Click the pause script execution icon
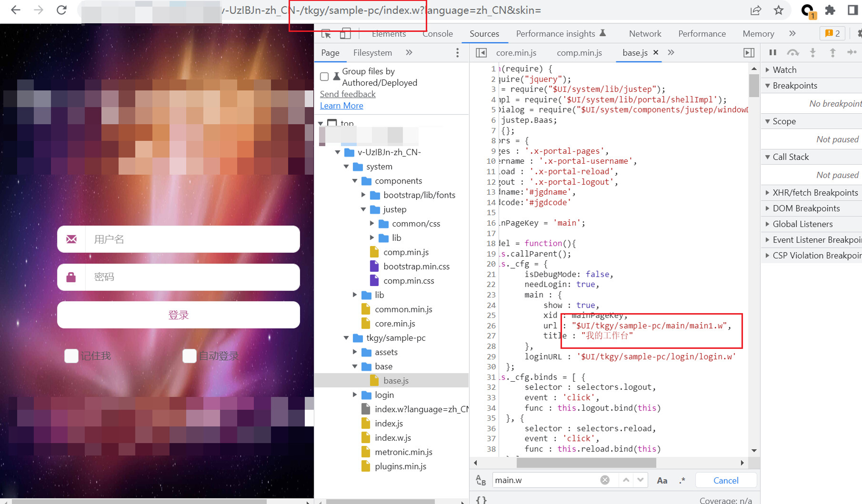 pos(773,53)
